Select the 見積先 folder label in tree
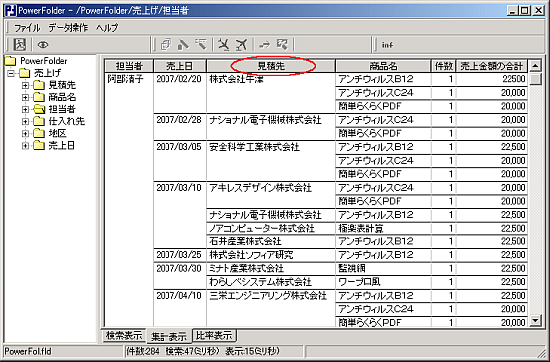 click(62, 85)
